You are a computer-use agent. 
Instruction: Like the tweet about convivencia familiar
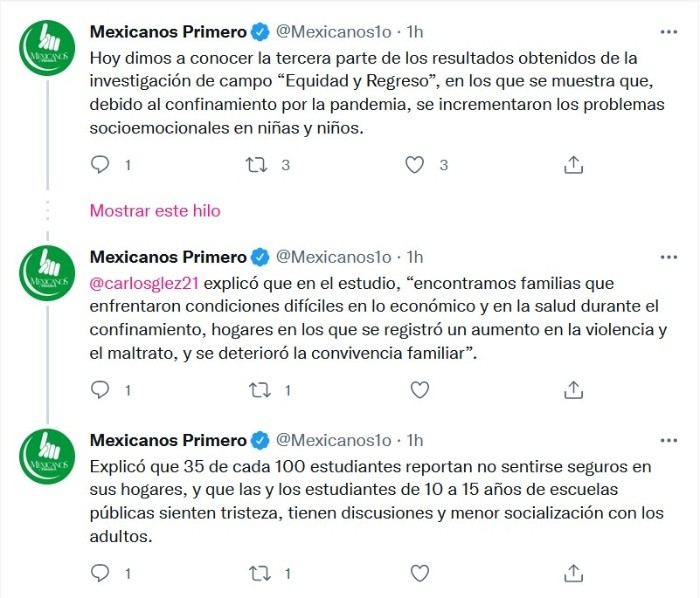coord(419,389)
